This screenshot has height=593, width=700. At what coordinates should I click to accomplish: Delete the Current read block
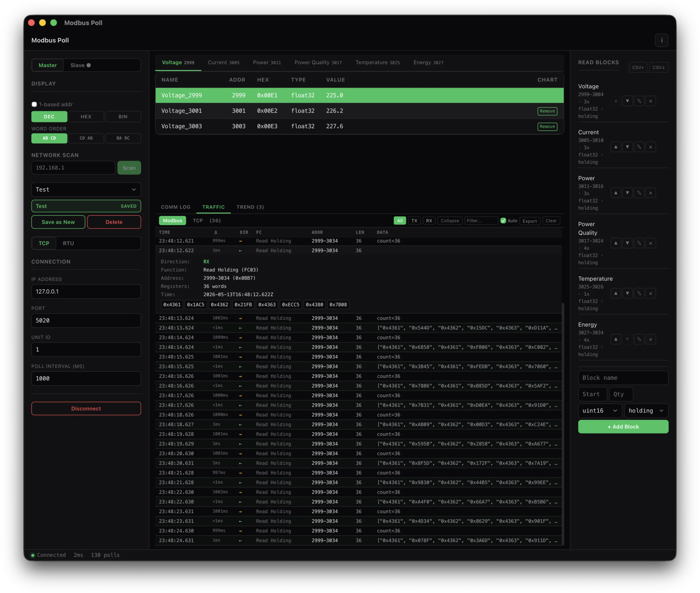pos(651,147)
